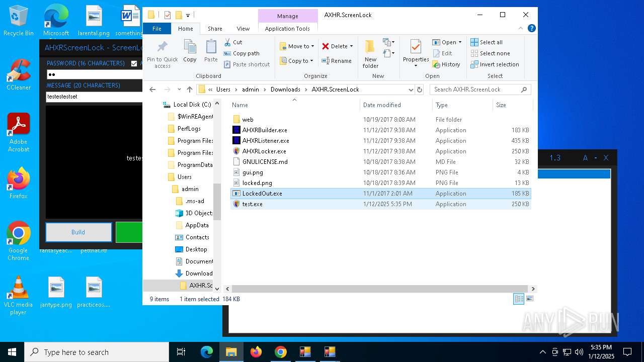Toggle checkbox beside the password label
This screenshot has height=362, width=644.
click(134, 63)
